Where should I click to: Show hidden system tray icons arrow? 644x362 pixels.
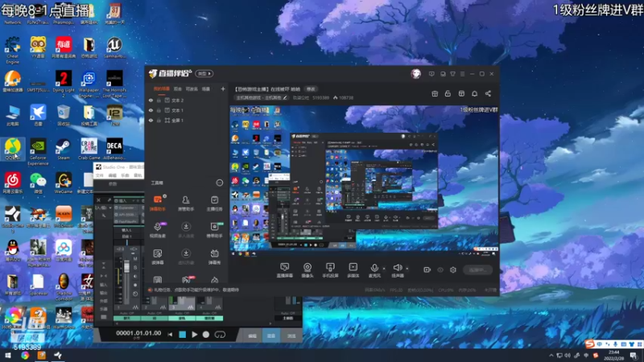[x=551, y=356]
